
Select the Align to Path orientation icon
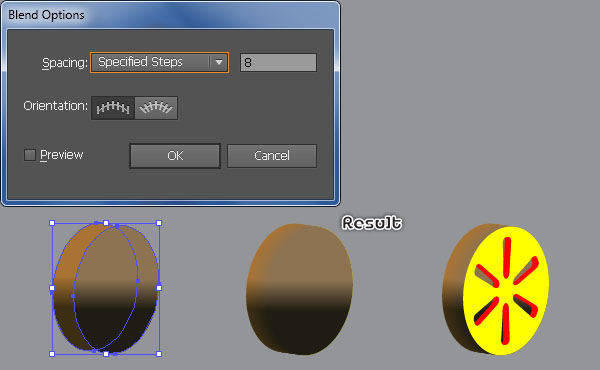coord(156,108)
